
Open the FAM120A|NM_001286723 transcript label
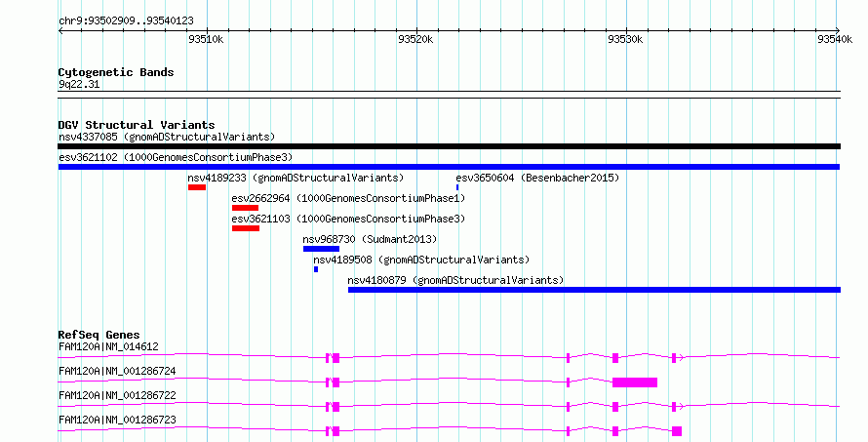tap(117, 420)
